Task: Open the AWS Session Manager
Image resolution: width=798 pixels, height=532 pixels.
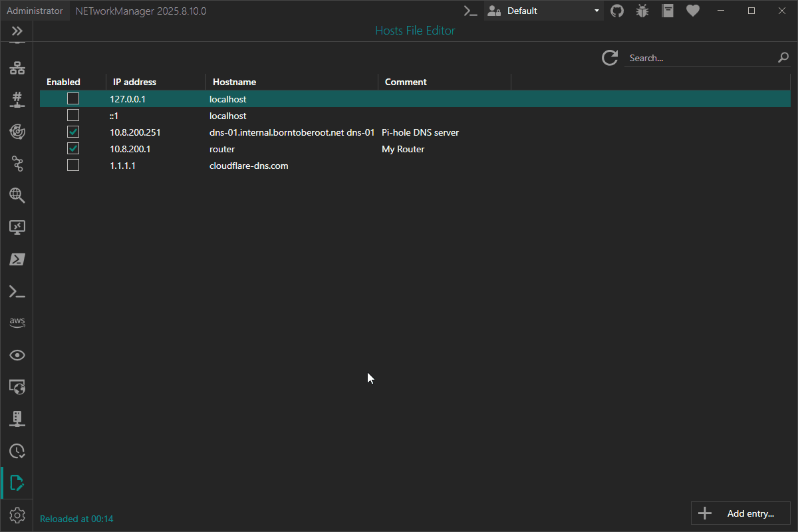Action: coord(17,323)
